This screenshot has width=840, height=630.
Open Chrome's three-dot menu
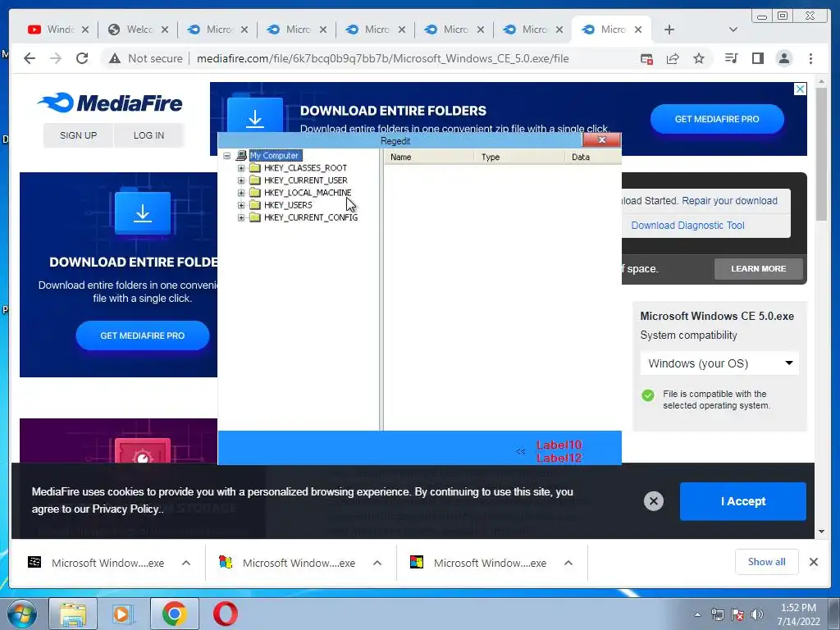point(810,58)
